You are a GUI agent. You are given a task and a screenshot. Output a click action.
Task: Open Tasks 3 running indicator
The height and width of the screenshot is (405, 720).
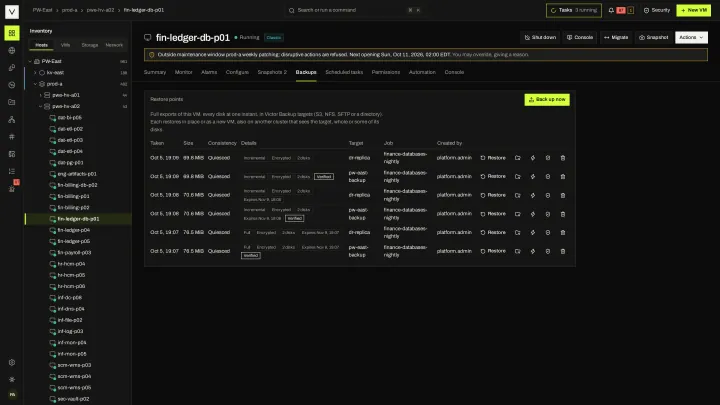click(x=574, y=10)
